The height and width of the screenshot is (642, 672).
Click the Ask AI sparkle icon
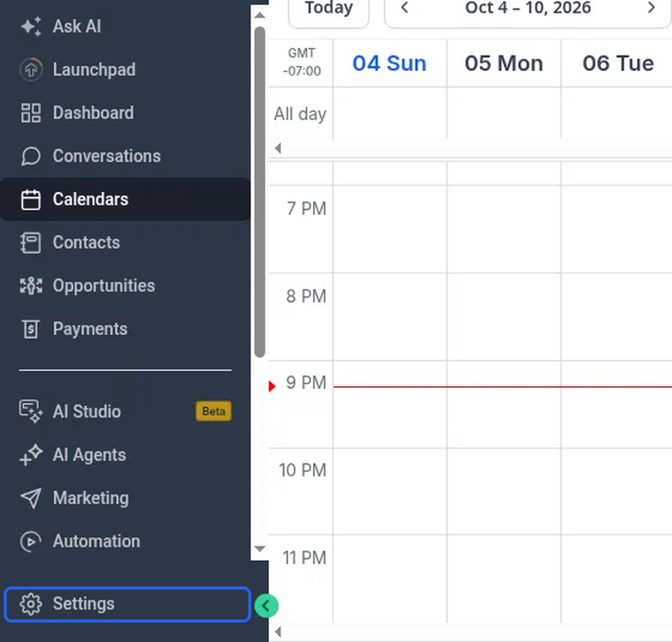pos(31,26)
